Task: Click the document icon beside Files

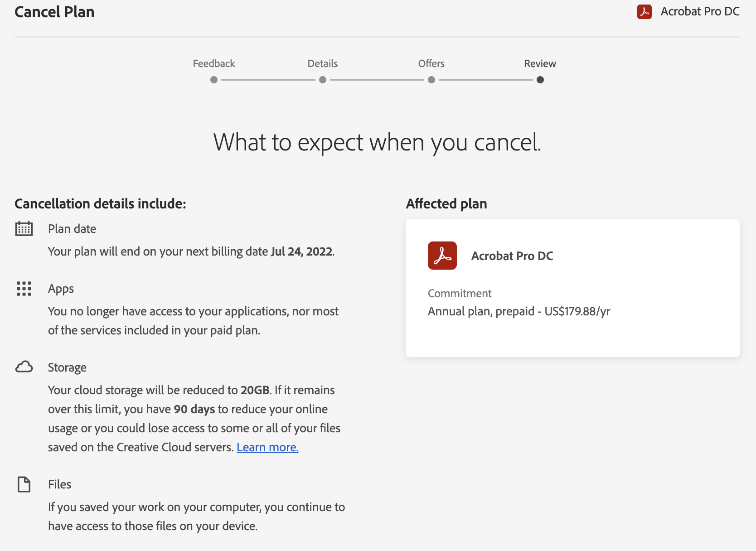Action: click(x=24, y=484)
